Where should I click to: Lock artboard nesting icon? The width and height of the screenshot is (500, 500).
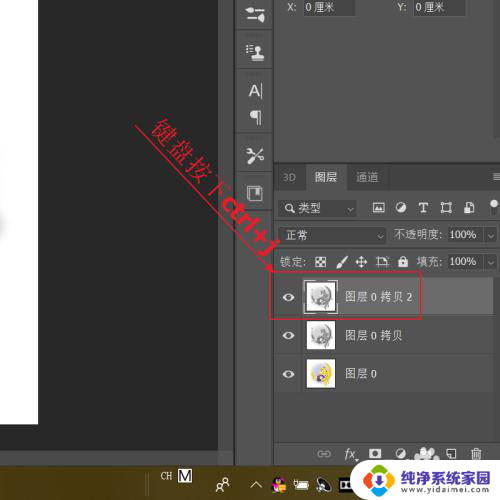382,262
